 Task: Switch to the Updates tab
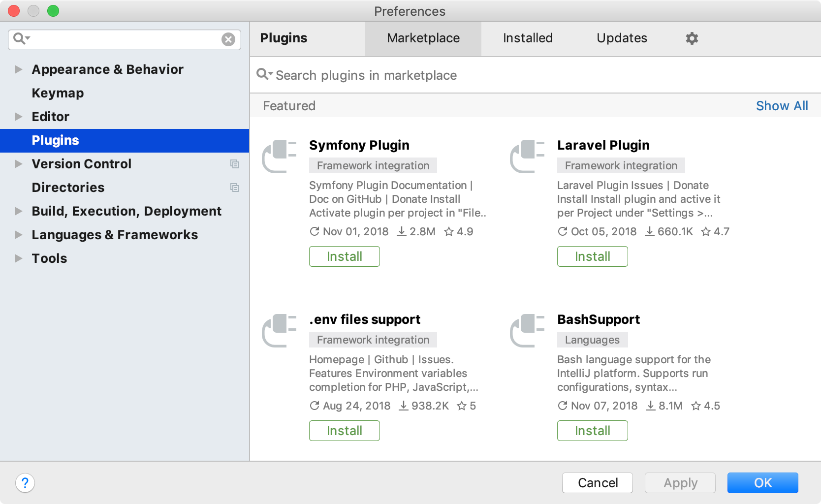click(x=622, y=38)
